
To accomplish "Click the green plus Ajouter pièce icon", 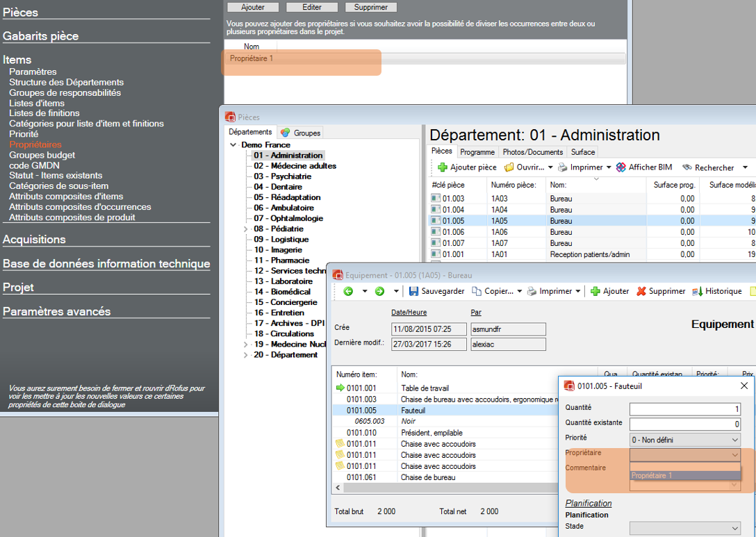I will pyautogui.click(x=442, y=167).
